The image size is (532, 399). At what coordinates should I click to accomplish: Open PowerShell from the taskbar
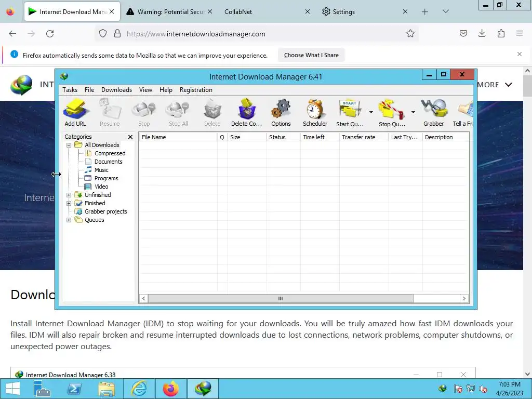click(74, 389)
